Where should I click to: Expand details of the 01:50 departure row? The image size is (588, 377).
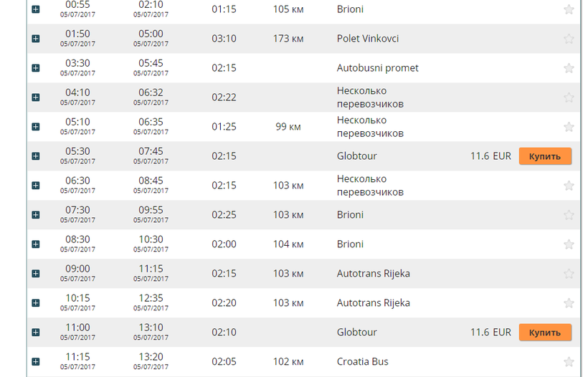pyautogui.click(x=36, y=39)
